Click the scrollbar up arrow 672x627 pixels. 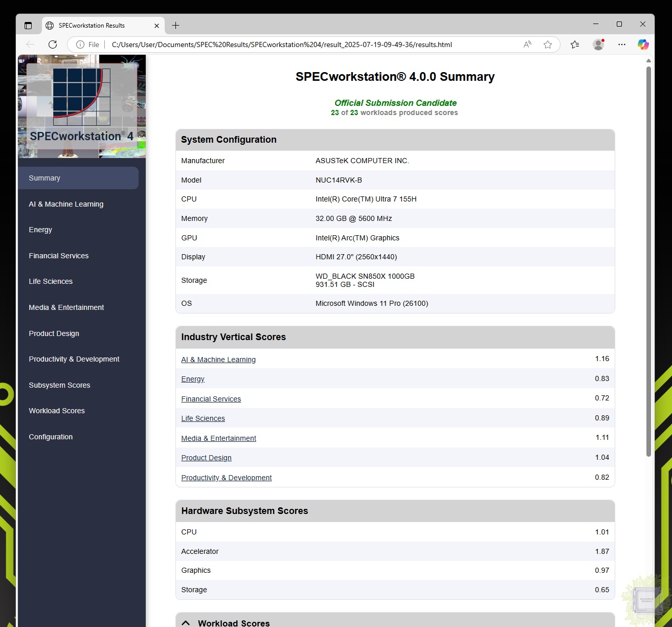point(648,60)
